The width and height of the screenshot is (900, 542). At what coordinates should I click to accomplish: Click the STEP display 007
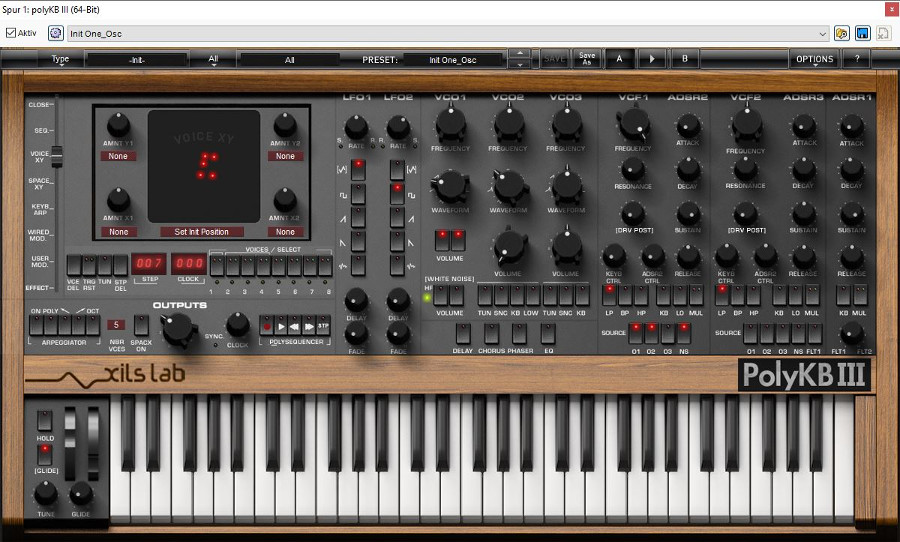pos(149,264)
